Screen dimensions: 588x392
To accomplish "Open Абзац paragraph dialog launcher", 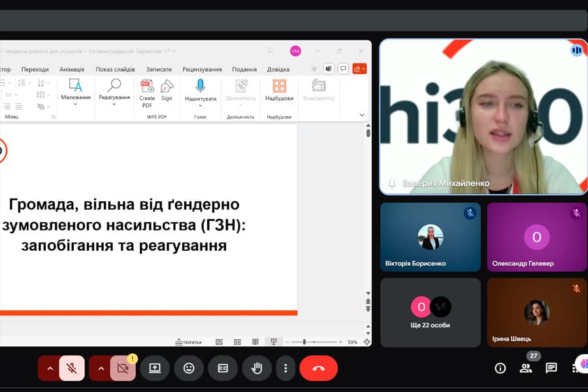I will 54,117.
